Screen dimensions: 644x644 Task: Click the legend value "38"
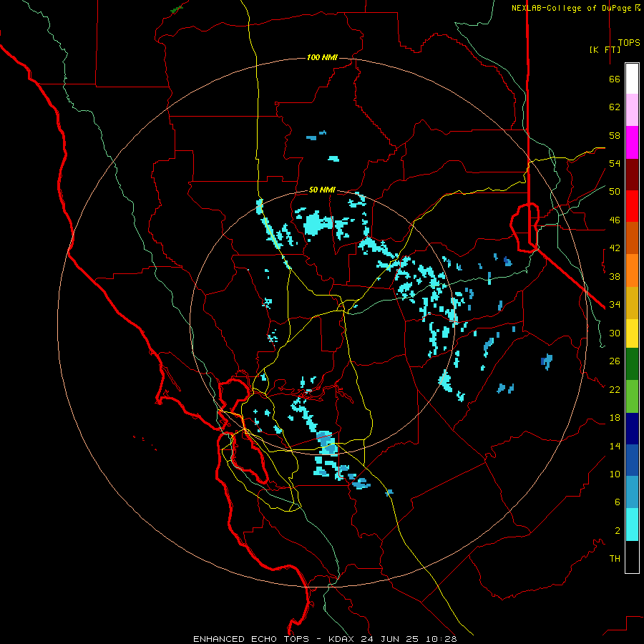click(615, 276)
